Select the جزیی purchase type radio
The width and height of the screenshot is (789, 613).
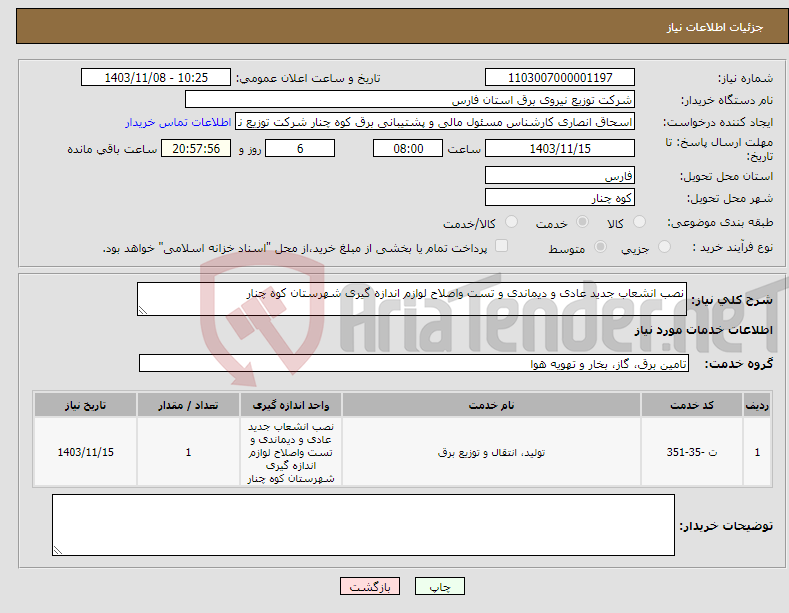tap(664, 247)
